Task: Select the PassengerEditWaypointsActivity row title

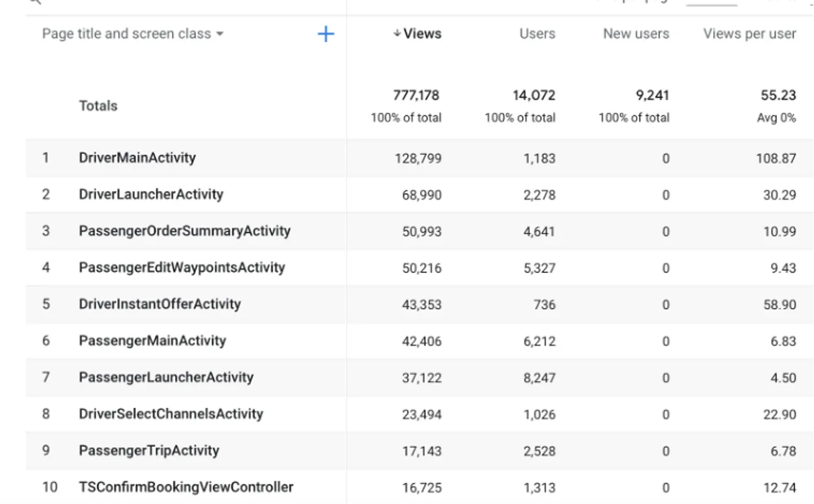Action: click(182, 267)
